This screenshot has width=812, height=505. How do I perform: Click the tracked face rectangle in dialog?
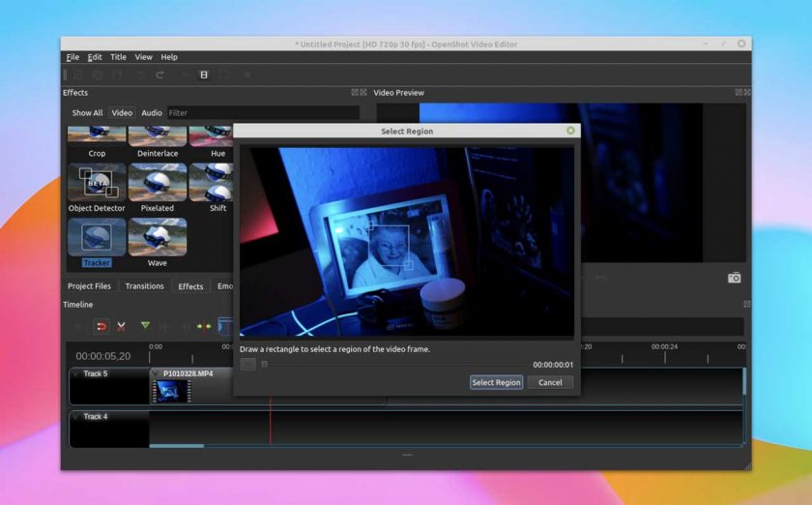coord(389,246)
